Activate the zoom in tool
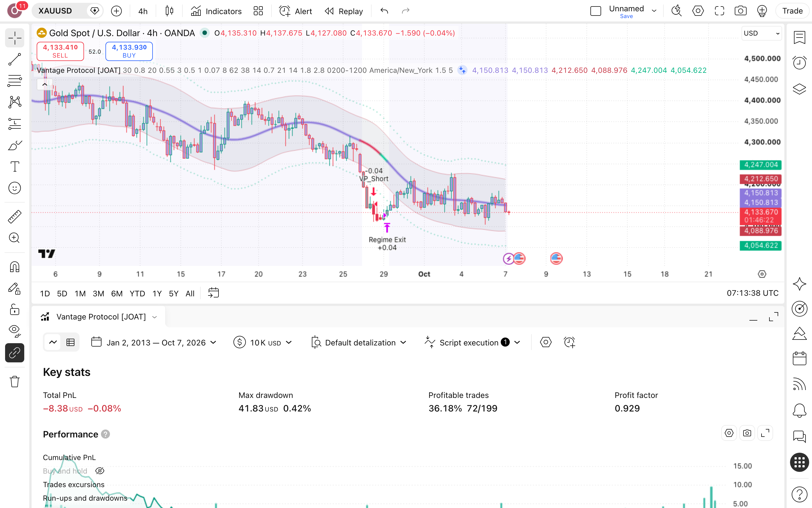The height and width of the screenshot is (508, 812). click(x=14, y=238)
